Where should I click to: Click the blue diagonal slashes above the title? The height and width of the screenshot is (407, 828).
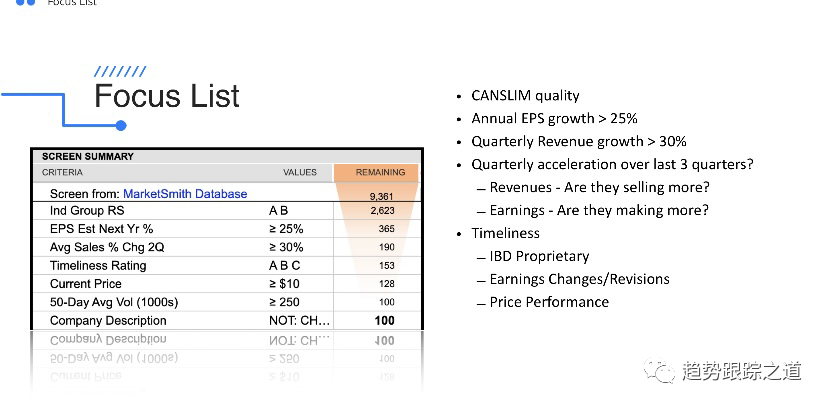(119, 72)
